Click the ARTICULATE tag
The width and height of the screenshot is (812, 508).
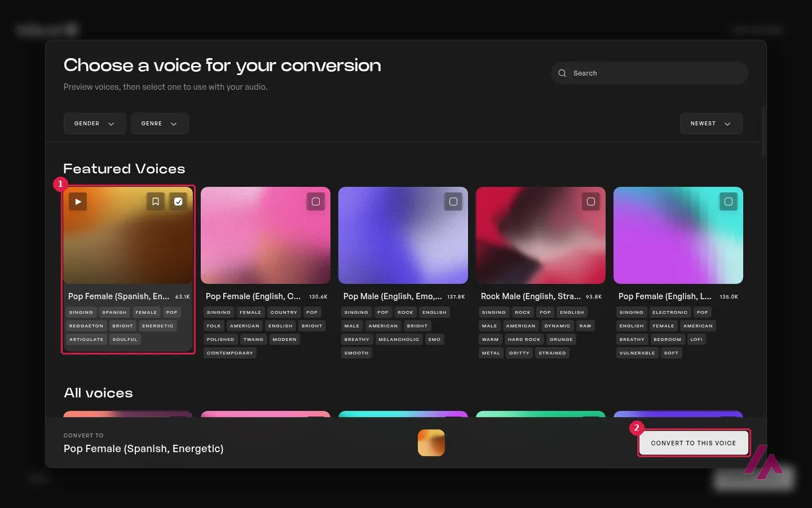coord(86,339)
